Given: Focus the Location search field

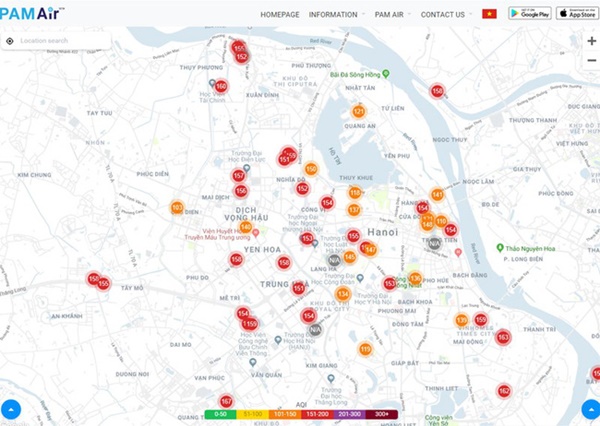Looking at the screenshot, I should (62, 41).
